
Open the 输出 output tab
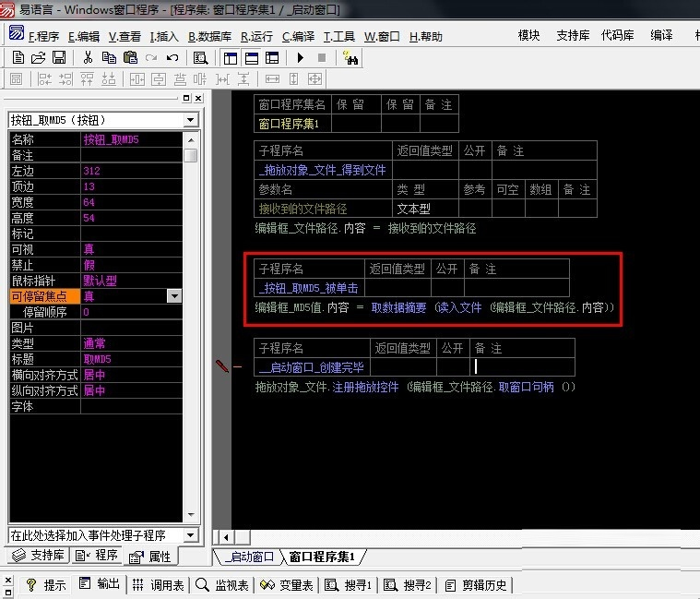click(x=100, y=585)
